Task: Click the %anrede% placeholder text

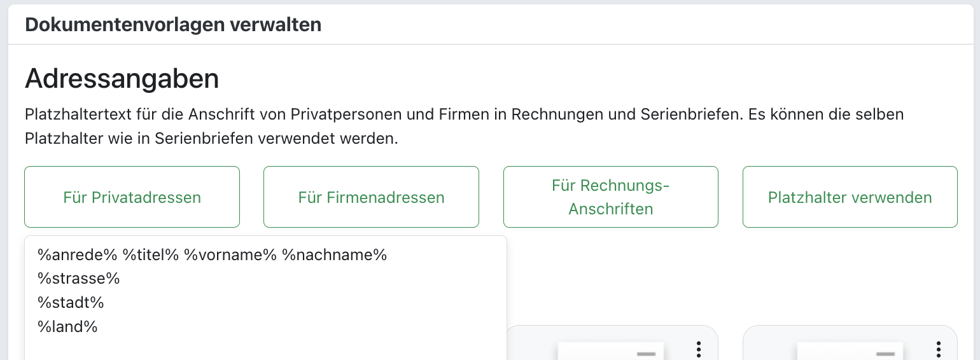Action: click(x=77, y=255)
